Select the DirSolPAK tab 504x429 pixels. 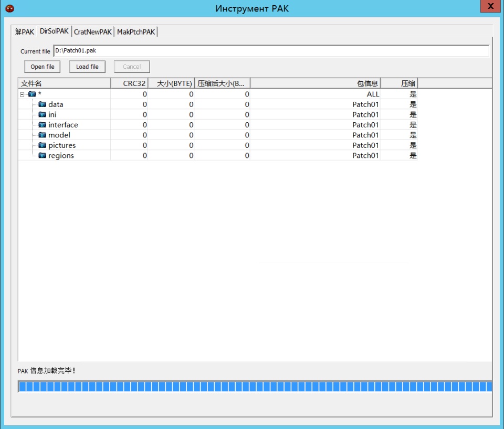pyautogui.click(x=54, y=31)
